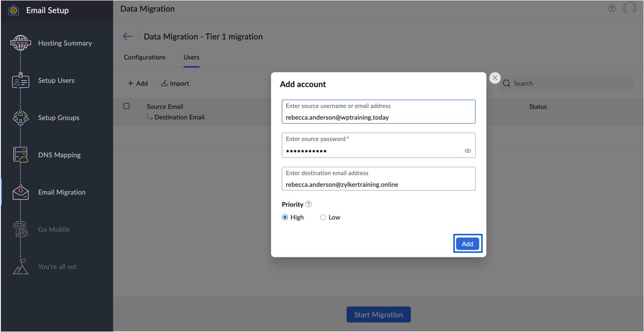Click the Start Migration button
The image size is (644, 332).
point(378,314)
